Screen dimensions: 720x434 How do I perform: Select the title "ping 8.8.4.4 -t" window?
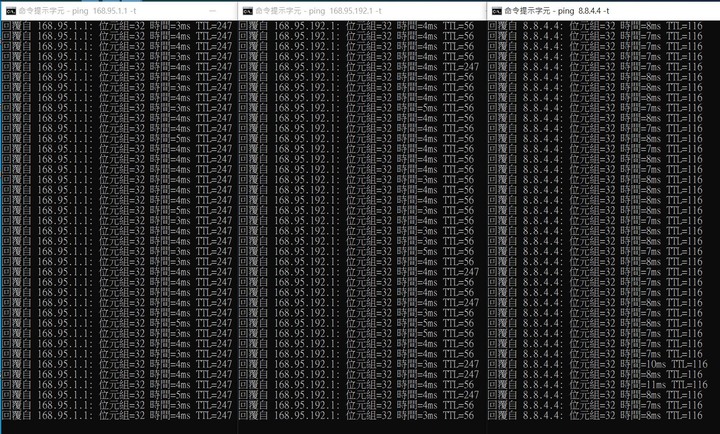pyautogui.click(x=557, y=11)
